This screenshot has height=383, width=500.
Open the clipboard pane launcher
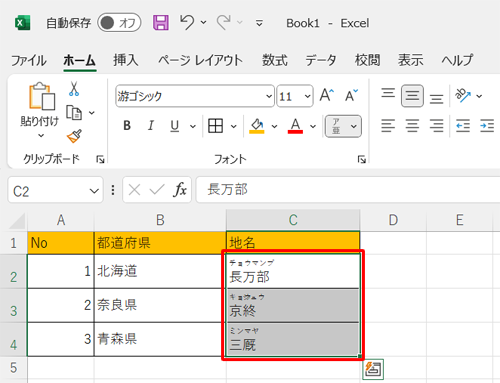100,160
